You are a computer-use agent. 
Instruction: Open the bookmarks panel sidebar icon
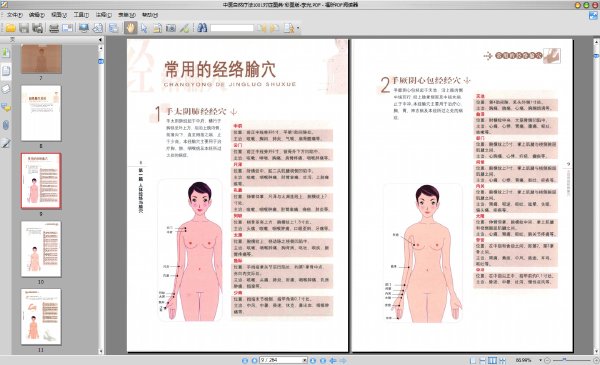[x=6, y=52]
